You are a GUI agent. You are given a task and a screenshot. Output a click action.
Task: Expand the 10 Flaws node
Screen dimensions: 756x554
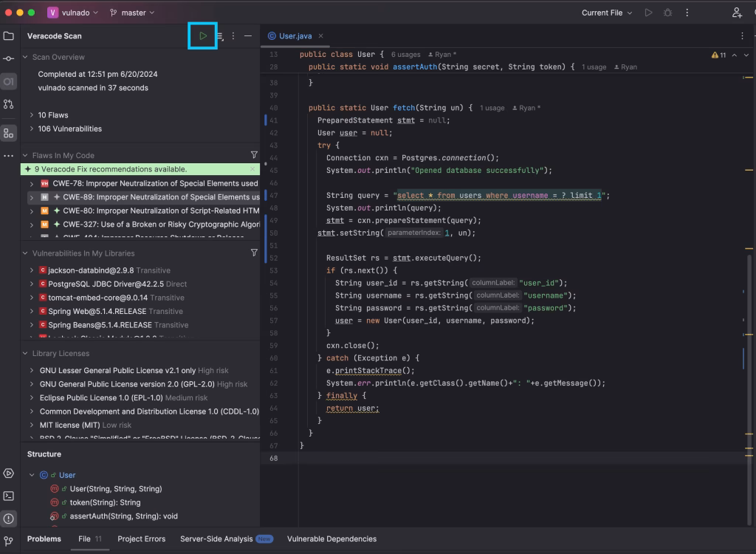31,114
